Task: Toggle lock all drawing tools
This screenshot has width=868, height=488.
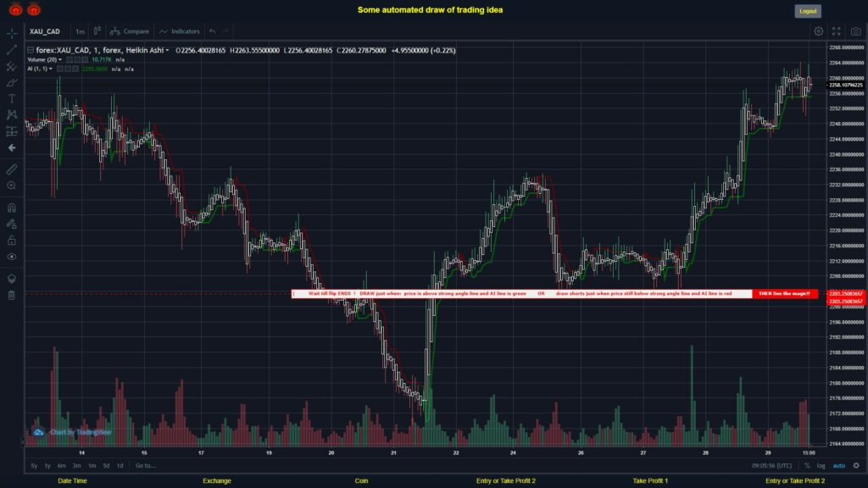Action: tap(12, 240)
